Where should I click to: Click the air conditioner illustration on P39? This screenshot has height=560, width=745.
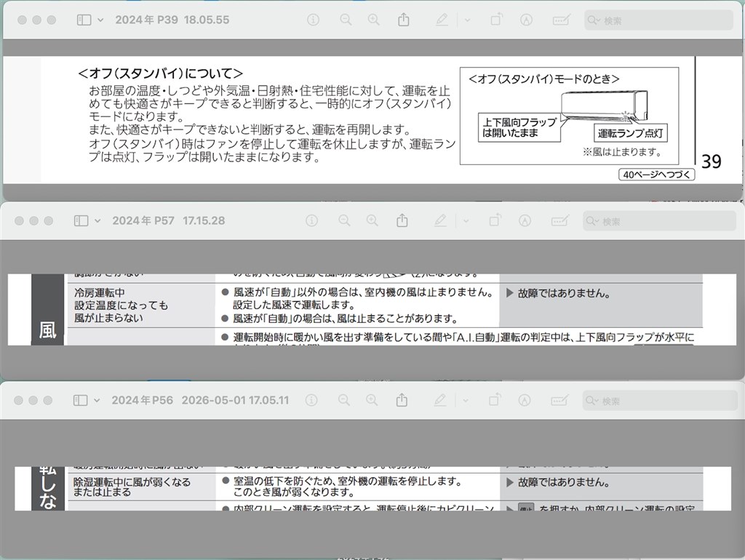(603, 106)
